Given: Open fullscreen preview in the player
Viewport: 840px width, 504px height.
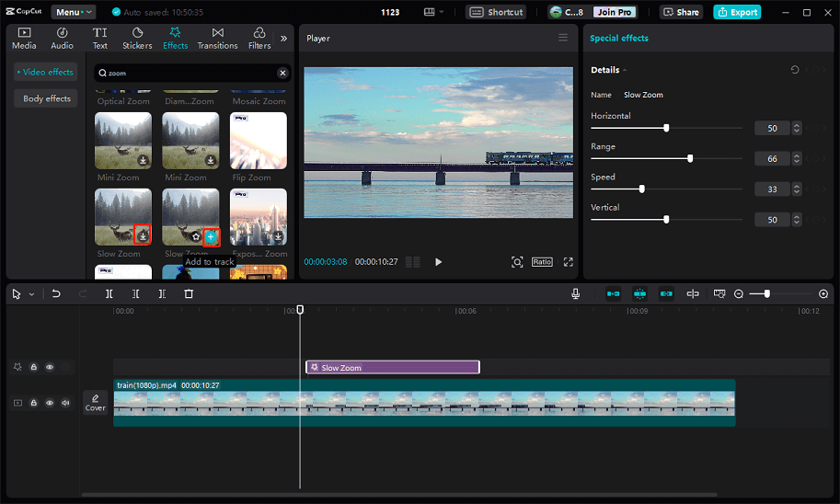Looking at the screenshot, I should pyautogui.click(x=569, y=262).
